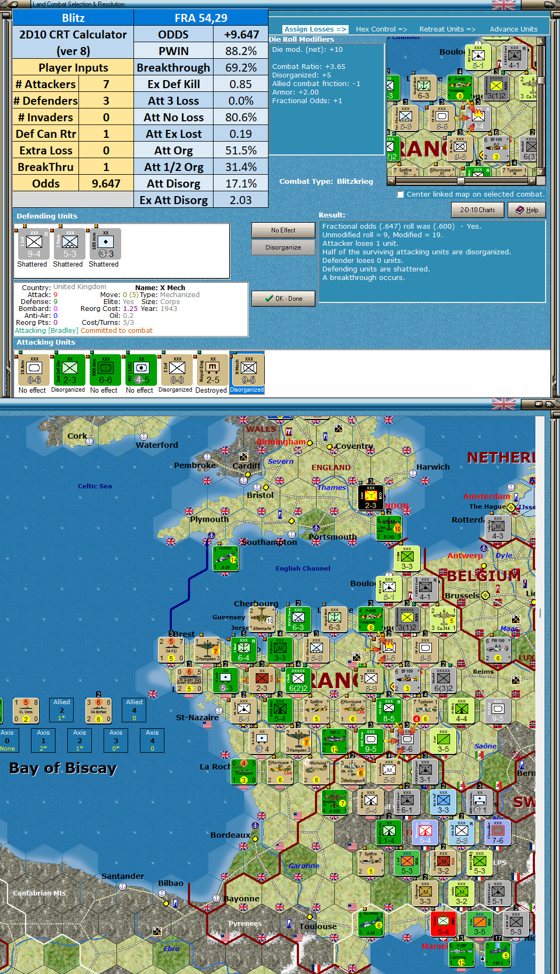Viewport: 560px width, 974px height.
Task: Click the Odds input value 9.647
Action: click(106, 183)
